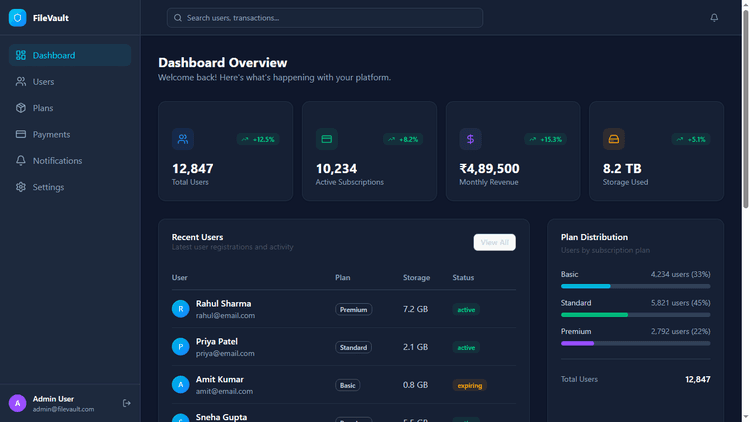
Task: Open the notifications bell in top bar
Action: click(714, 18)
